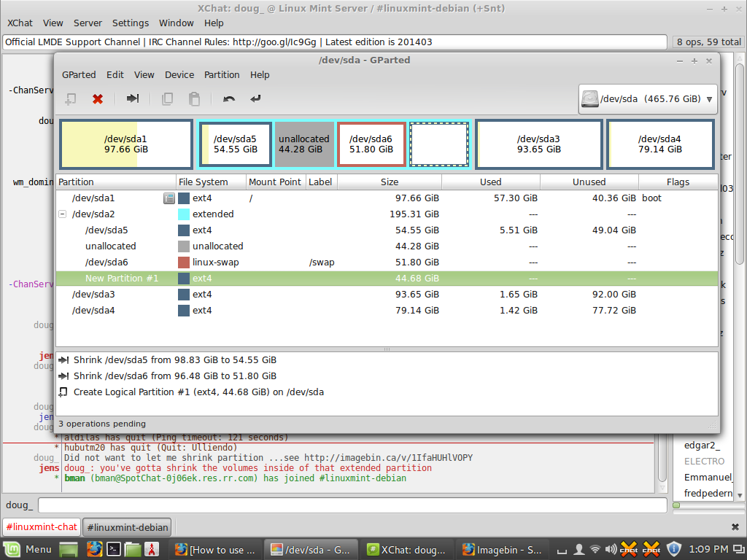This screenshot has width=747, height=560.
Task: Open the GParted menu
Action: click(79, 75)
